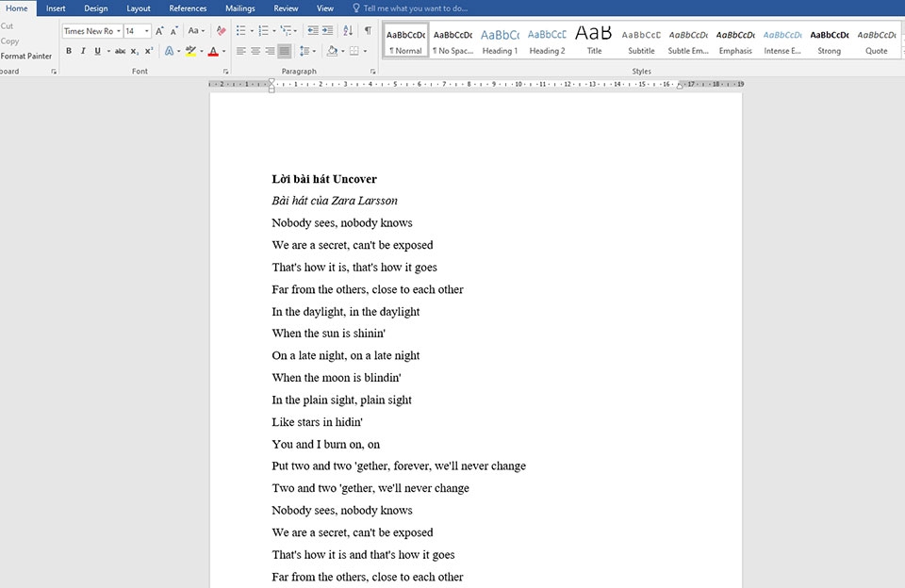905x588 pixels.
Task: Click Align Right icon
Action: [270, 51]
